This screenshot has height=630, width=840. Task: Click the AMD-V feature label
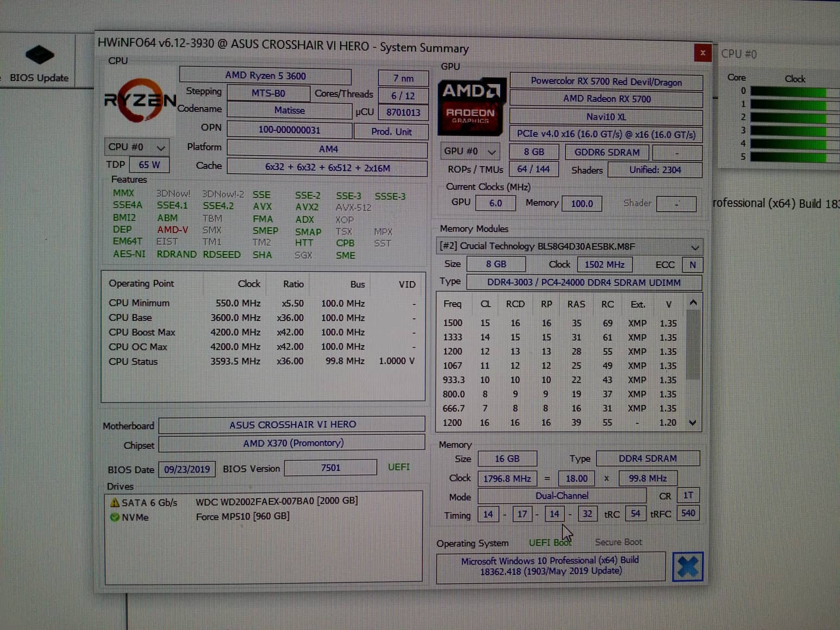coord(173,230)
